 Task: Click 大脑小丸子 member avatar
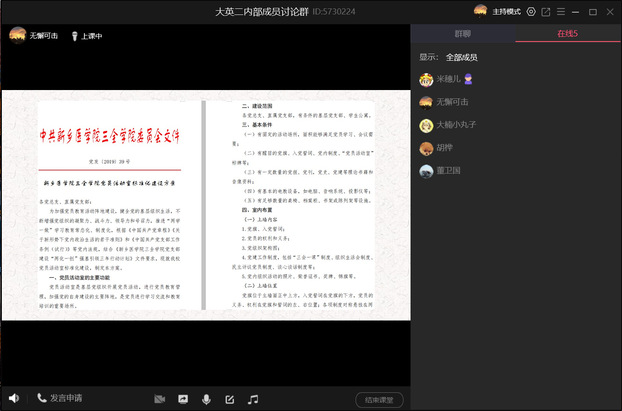[x=426, y=125]
